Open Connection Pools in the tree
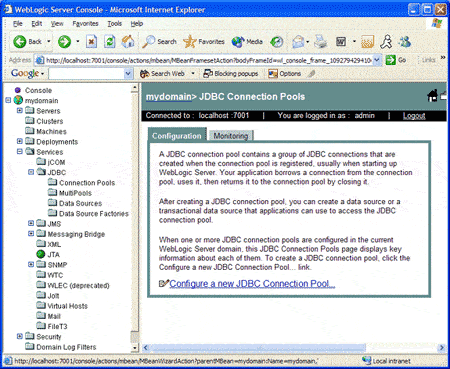The width and height of the screenshot is (450, 369). (87, 183)
